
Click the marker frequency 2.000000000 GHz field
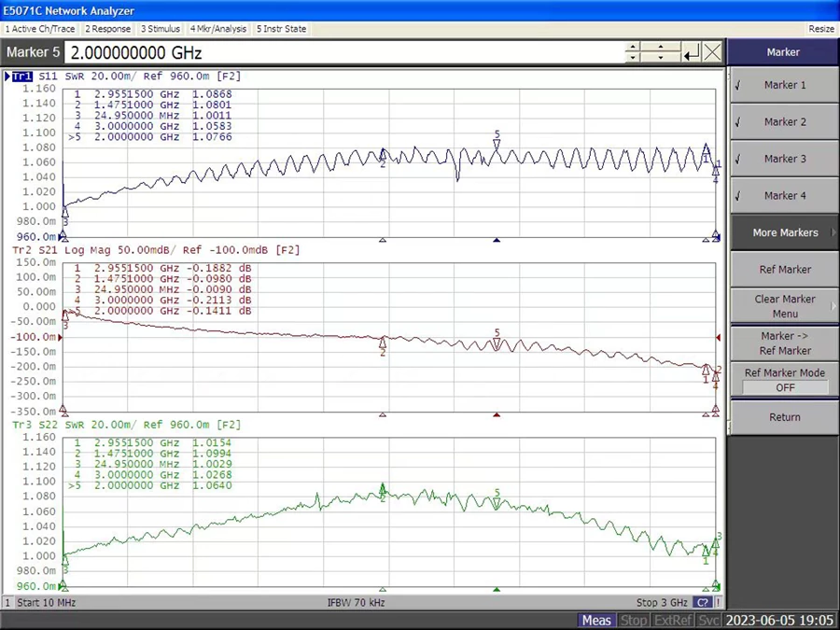coord(345,52)
